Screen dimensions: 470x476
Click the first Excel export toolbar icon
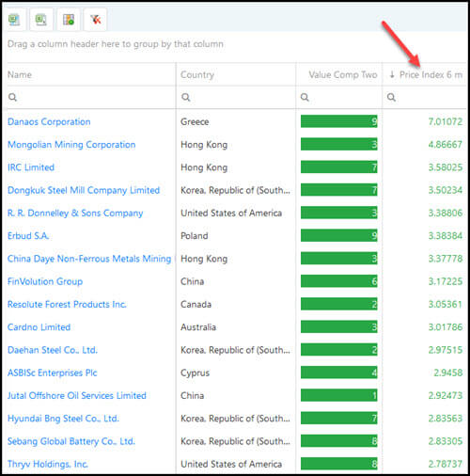pyautogui.click(x=14, y=20)
